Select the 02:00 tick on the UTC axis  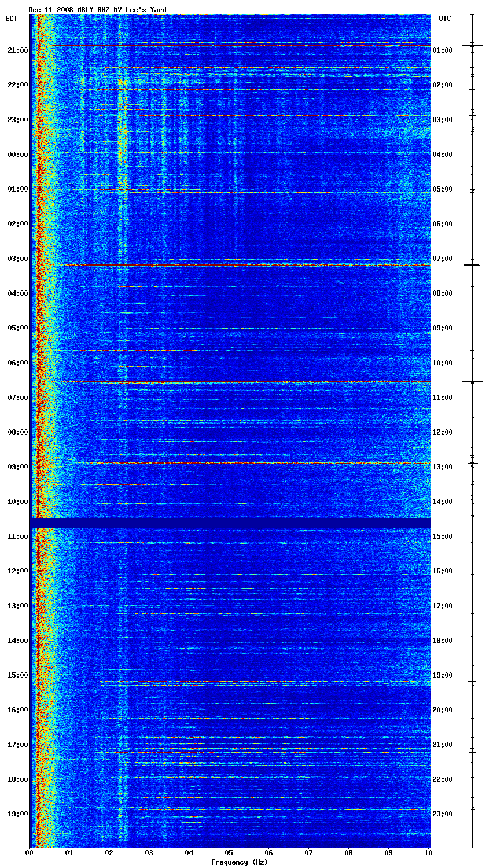pyautogui.click(x=443, y=85)
